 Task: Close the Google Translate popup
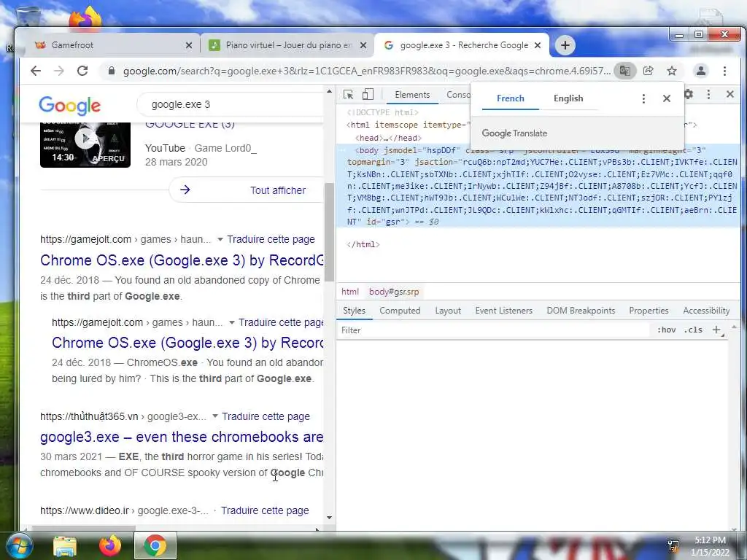pyautogui.click(x=667, y=98)
